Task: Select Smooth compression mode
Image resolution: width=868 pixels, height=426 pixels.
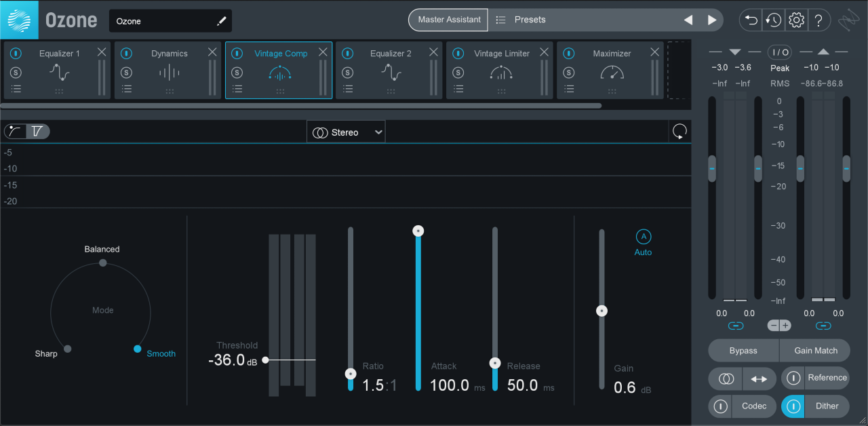Action: (138, 349)
